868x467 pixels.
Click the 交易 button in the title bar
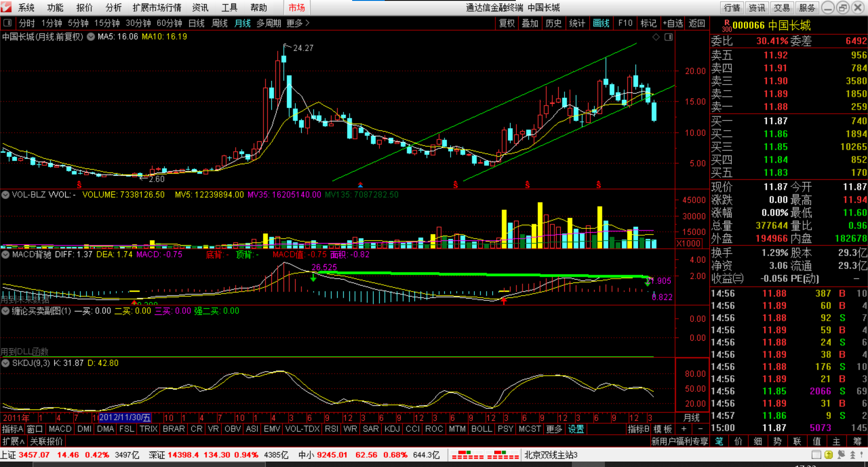pyautogui.click(x=781, y=8)
